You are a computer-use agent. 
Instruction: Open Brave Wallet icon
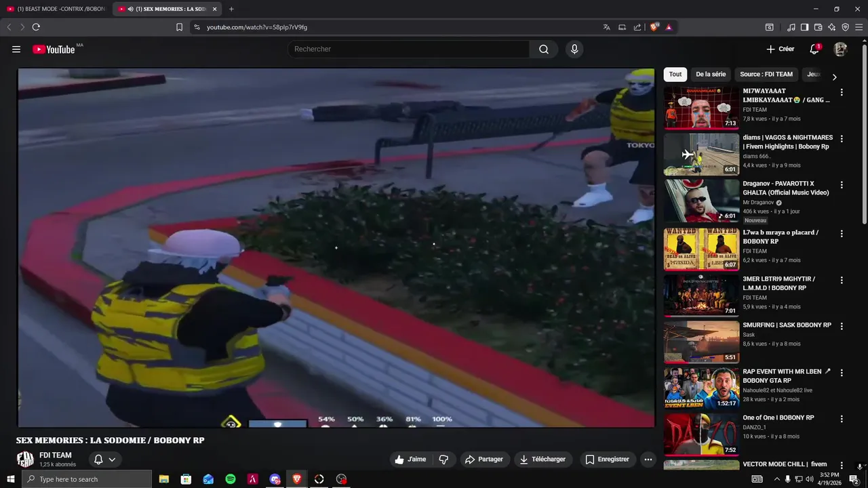tap(818, 27)
